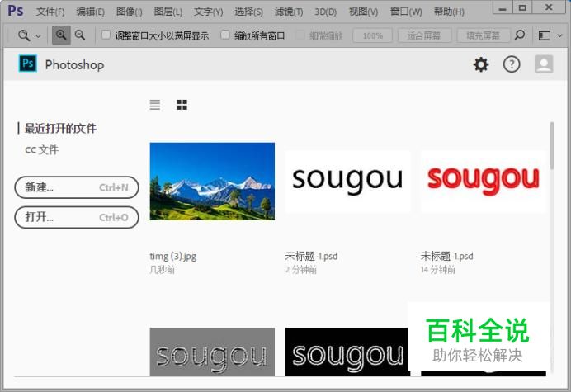The image size is (571, 392).
Task: Open the gray embossed sougou thumbnail
Action: [x=212, y=352]
